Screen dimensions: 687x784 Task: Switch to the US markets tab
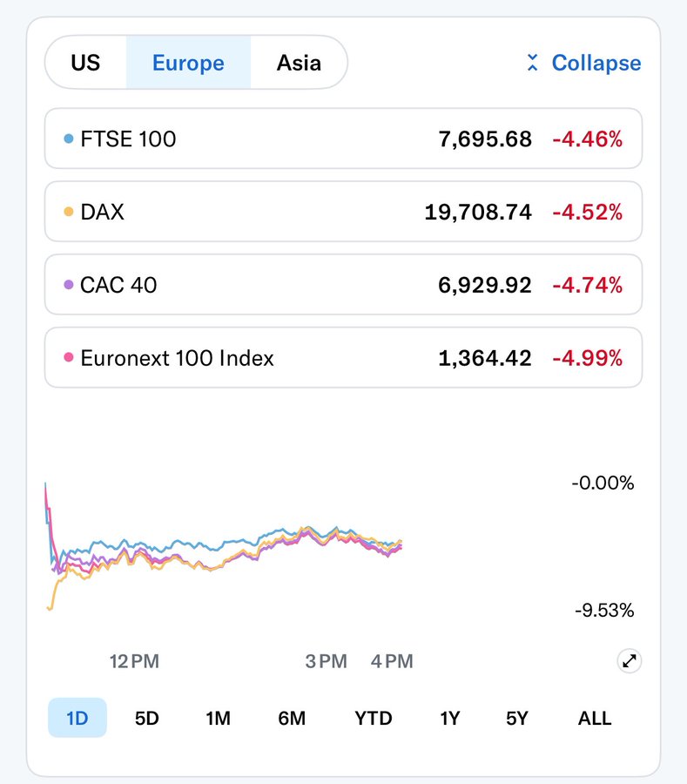[x=85, y=63]
